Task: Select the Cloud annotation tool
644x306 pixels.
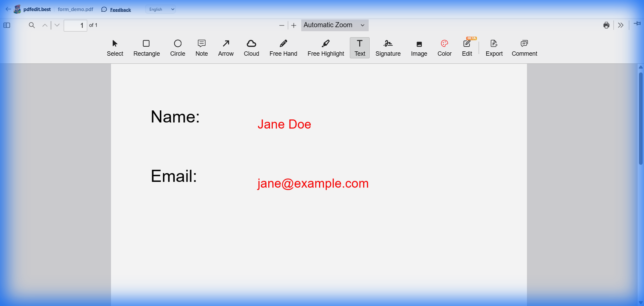Action: point(251,48)
